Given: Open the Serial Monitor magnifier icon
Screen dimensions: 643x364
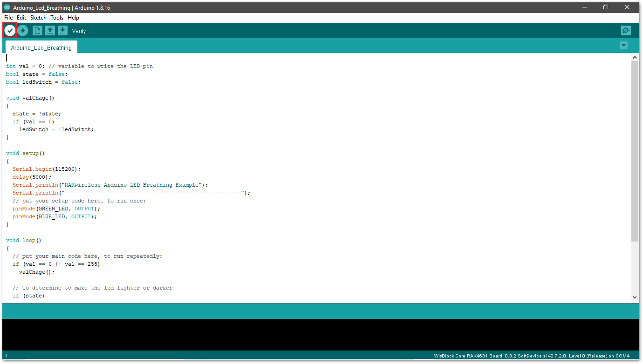Looking at the screenshot, I should 626,31.
